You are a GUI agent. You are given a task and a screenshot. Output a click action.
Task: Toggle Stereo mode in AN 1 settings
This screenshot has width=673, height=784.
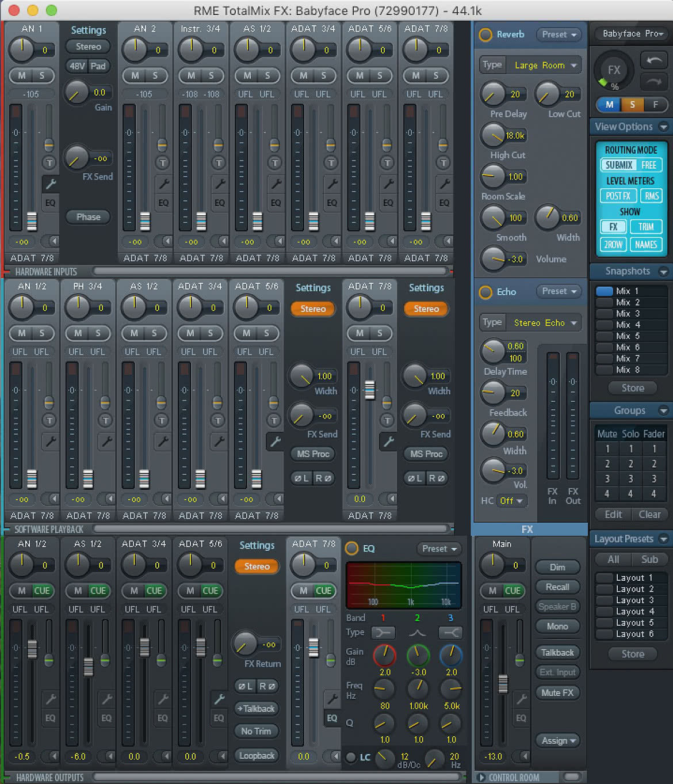click(x=88, y=47)
